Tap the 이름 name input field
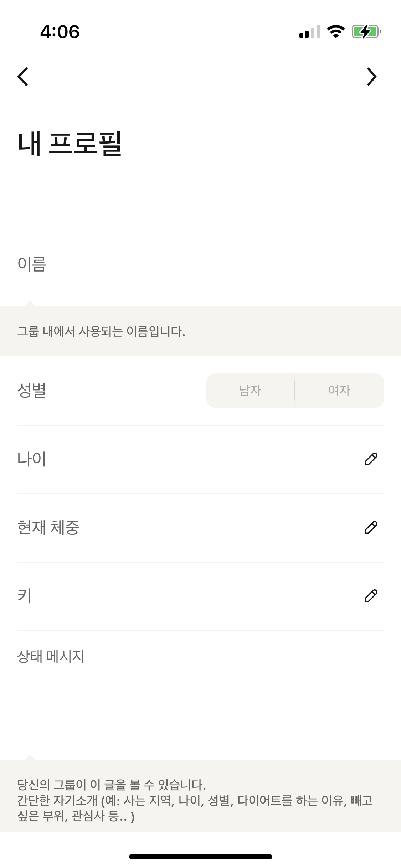This screenshot has height=868, width=401. 200,264
